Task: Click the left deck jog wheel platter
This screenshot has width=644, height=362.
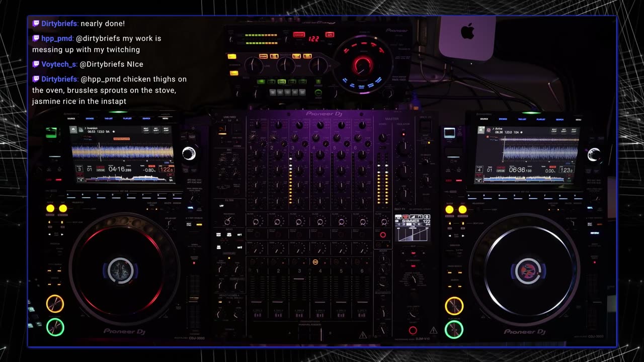Action: click(x=121, y=270)
